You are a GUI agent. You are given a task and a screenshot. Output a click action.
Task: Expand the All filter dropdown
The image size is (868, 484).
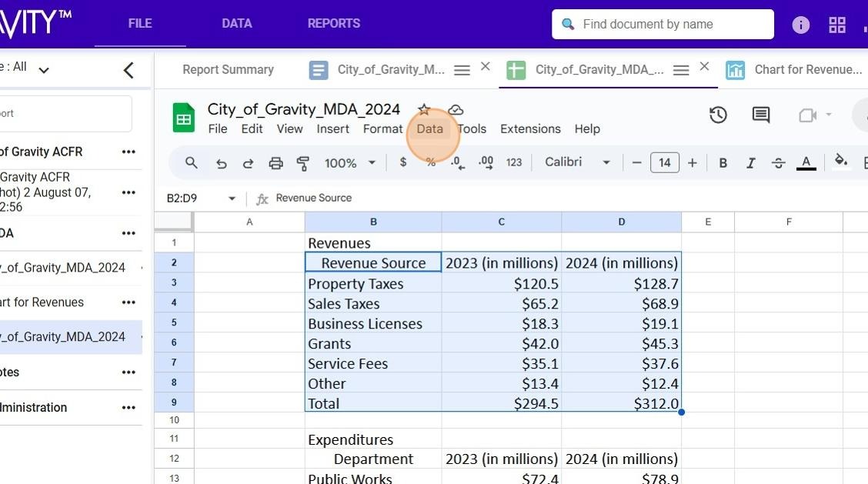click(x=44, y=70)
